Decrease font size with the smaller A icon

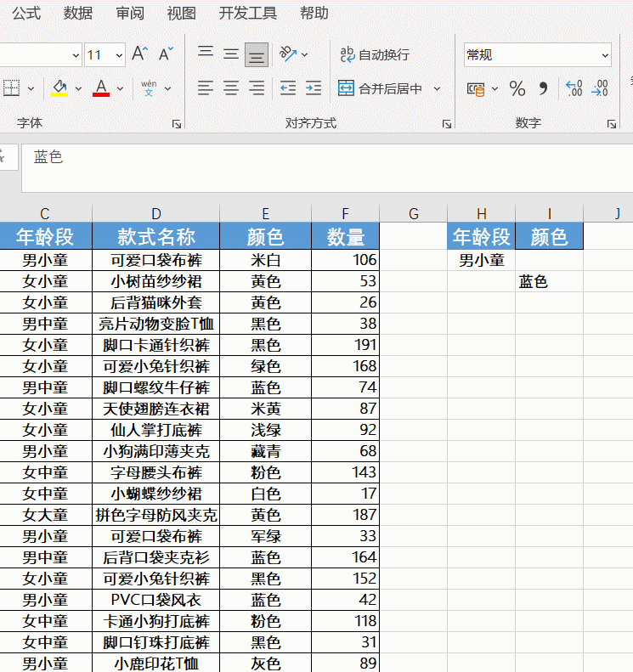[x=166, y=54]
